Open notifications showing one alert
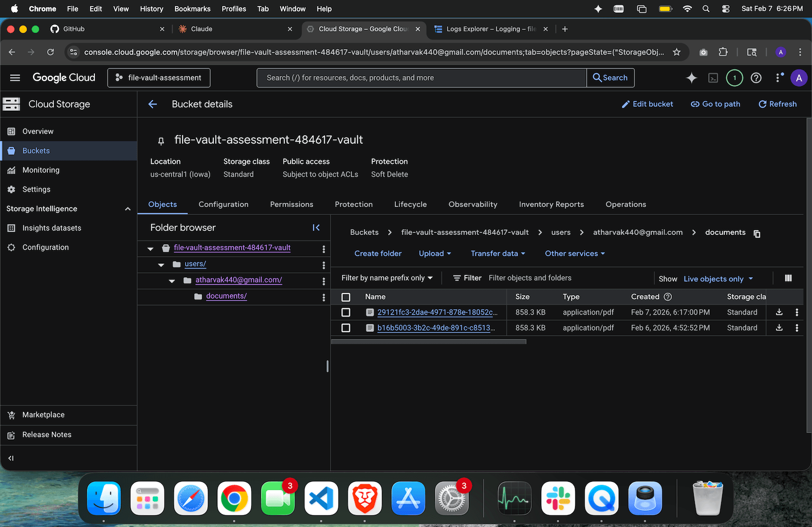Screen dimensions: 812x527 click(734, 78)
